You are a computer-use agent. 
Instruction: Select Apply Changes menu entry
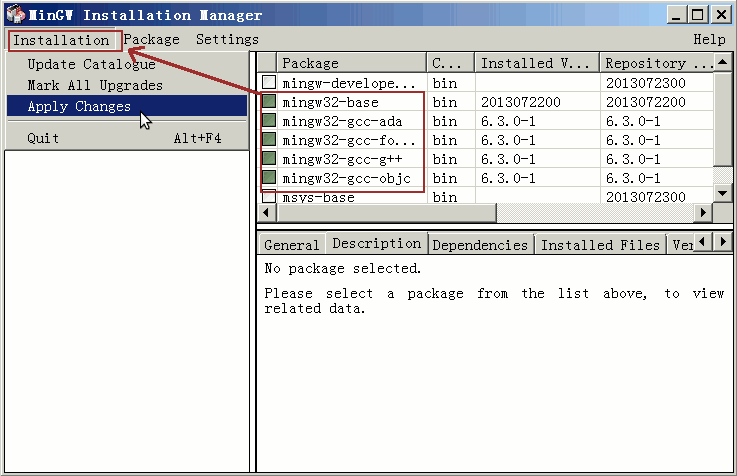click(127, 106)
